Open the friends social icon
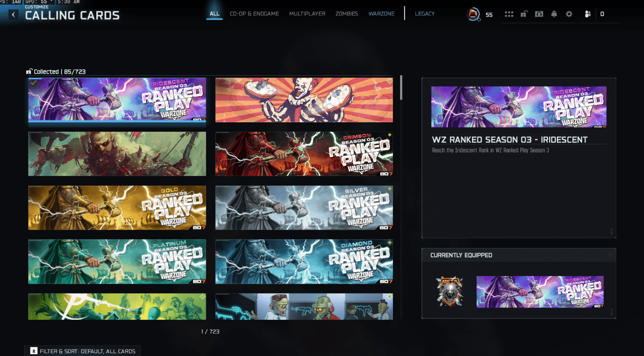This screenshot has width=644, height=356. [x=588, y=14]
